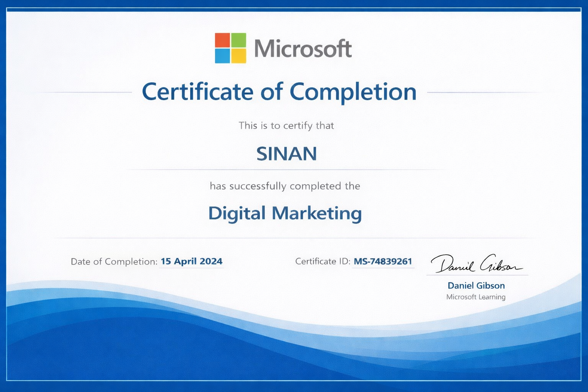Screen dimensions: 588x392
Task: Click the certificate ID MS-74839261
Action: pyautogui.click(x=383, y=261)
